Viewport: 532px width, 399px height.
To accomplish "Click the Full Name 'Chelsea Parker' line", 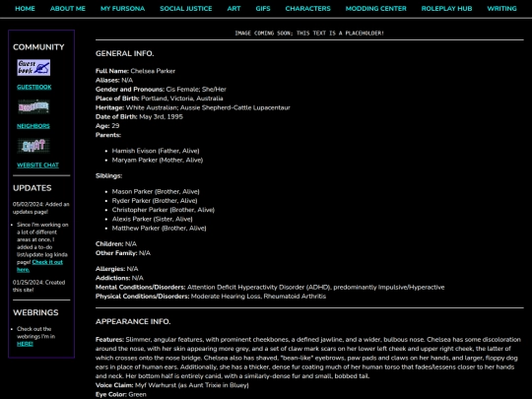I will click(135, 71).
